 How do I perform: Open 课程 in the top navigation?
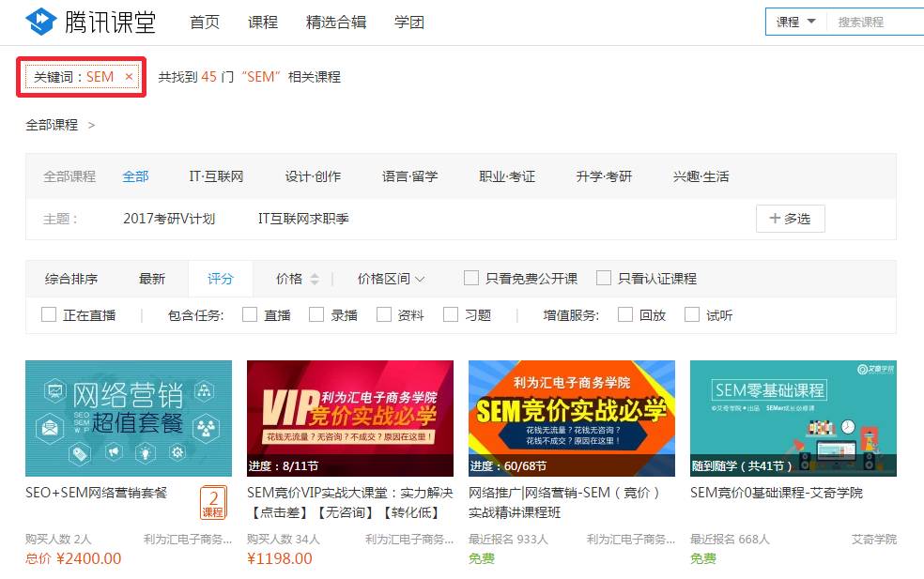click(x=263, y=23)
